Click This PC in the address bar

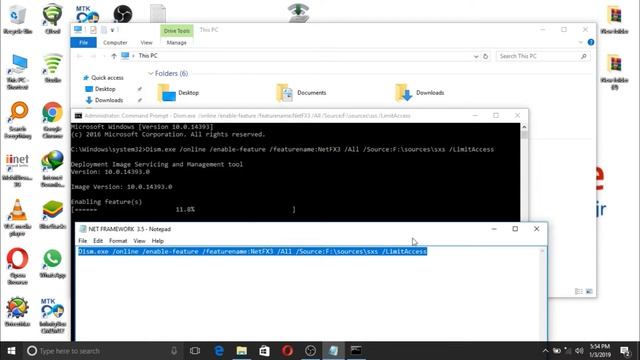point(148,56)
